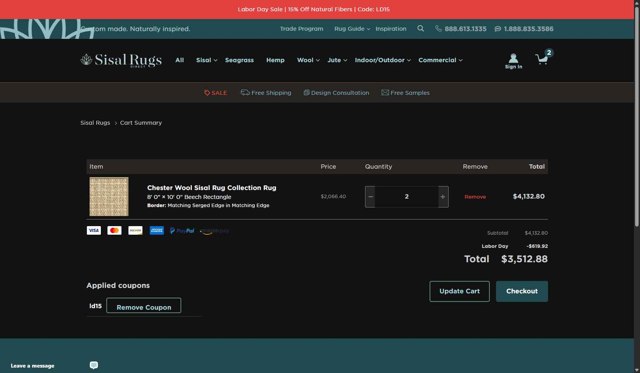
Task: Expand the Indoor/Outdoor dropdown menu
Action: click(382, 60)
